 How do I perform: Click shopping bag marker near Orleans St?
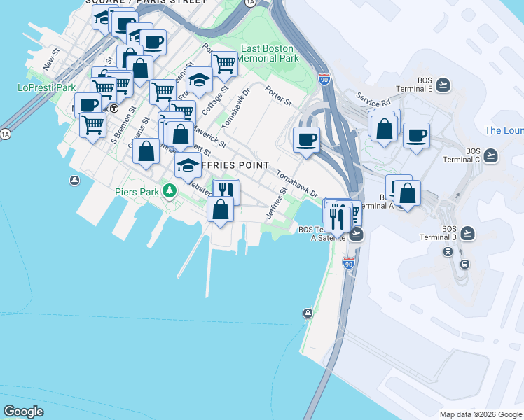pos(146,153)
